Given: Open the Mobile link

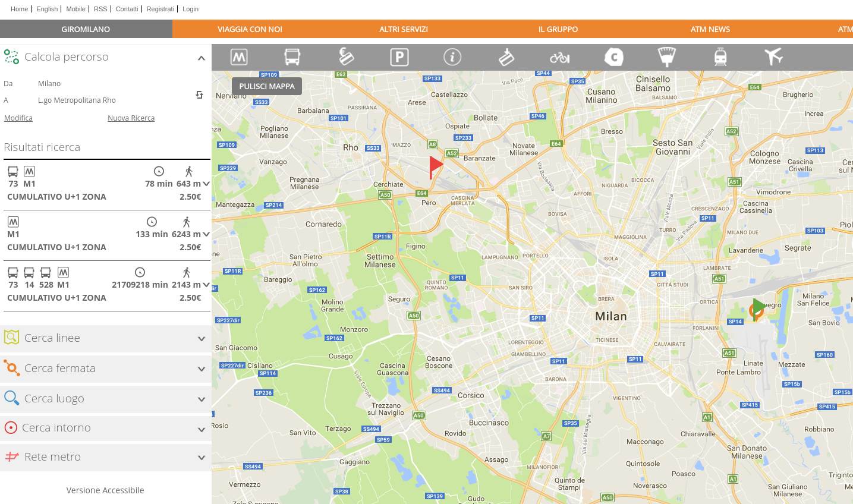Looking at the screenshot, I should 75,9.
